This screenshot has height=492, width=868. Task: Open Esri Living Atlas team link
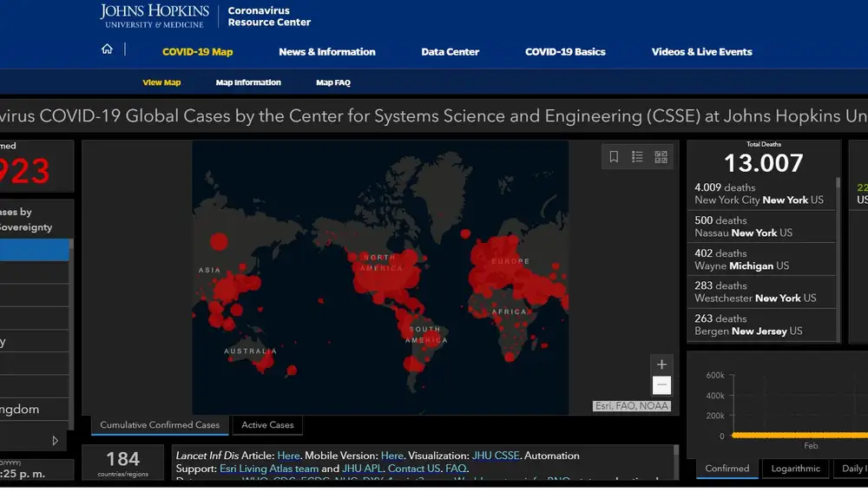[x=269, y=469]
